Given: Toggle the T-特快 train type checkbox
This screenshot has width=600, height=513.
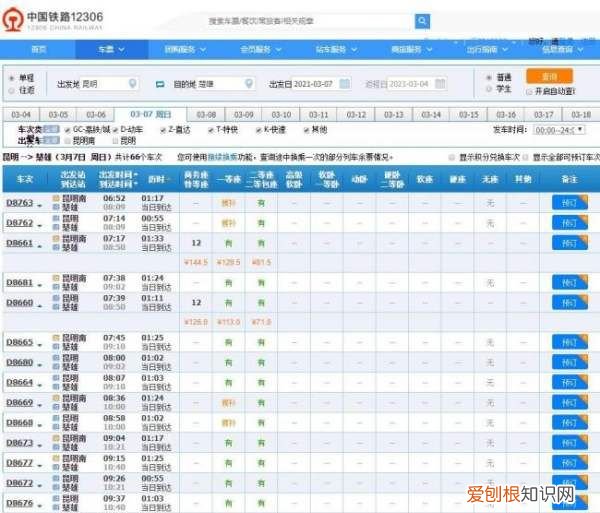Looking at the screenshot, I should [x=211, y=130].
